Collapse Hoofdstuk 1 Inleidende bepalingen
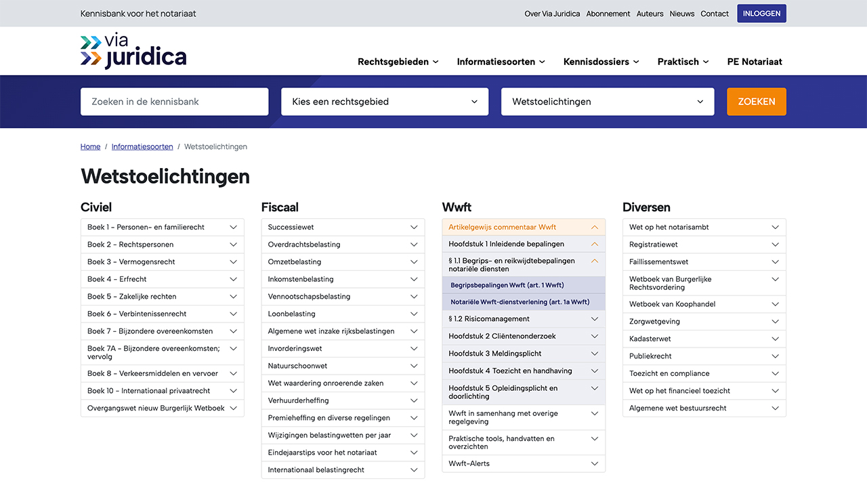The height and width of the screenshot is (504, 867). pyautogui.click(x=524, y=244)
